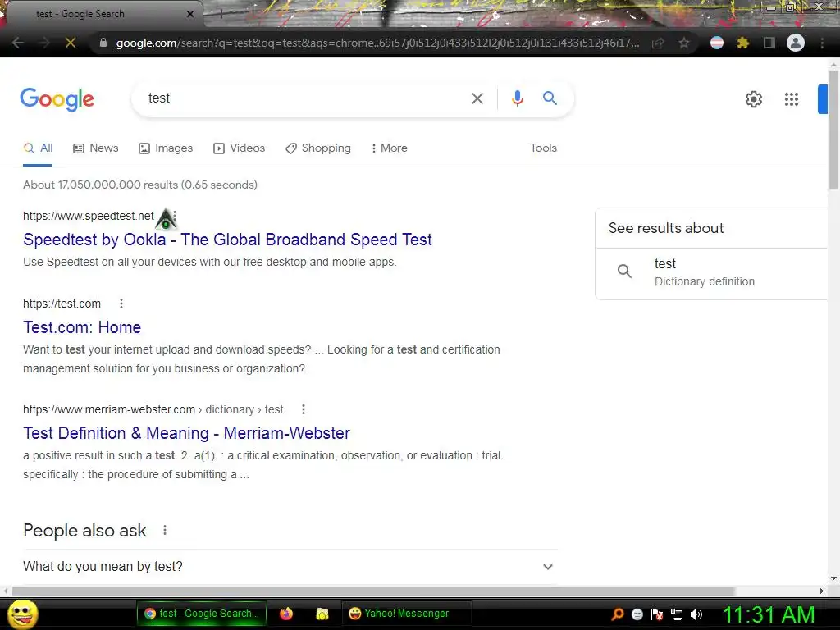
Task: Click the https://test.com URL
Action: [62, 304]
